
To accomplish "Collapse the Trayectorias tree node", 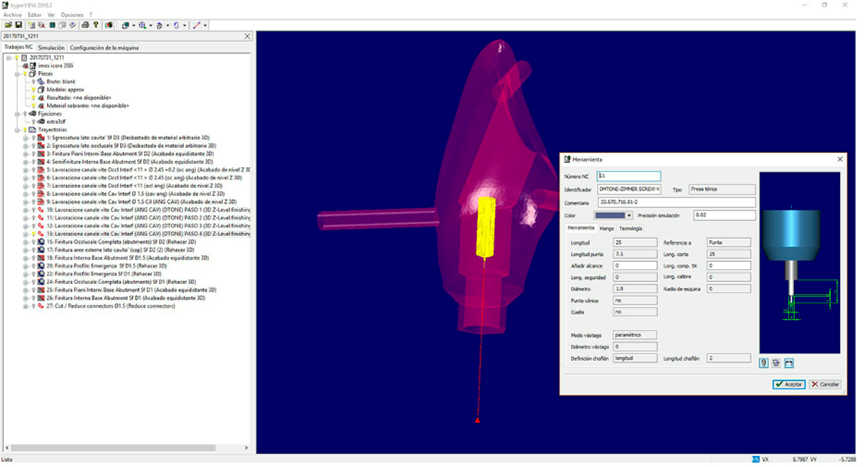I will (16, 129).
